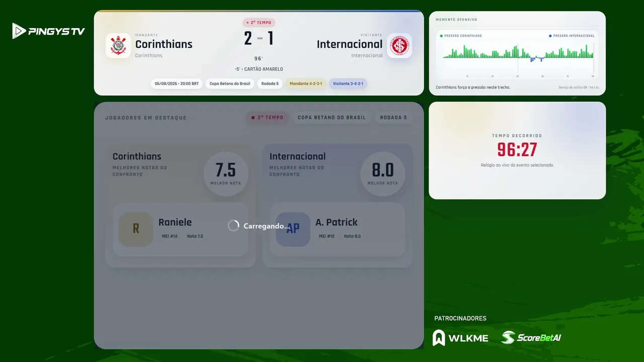Click the 96' minute indicator under score
This screenshot has height=362, width=644.
[x=259, y=59]
